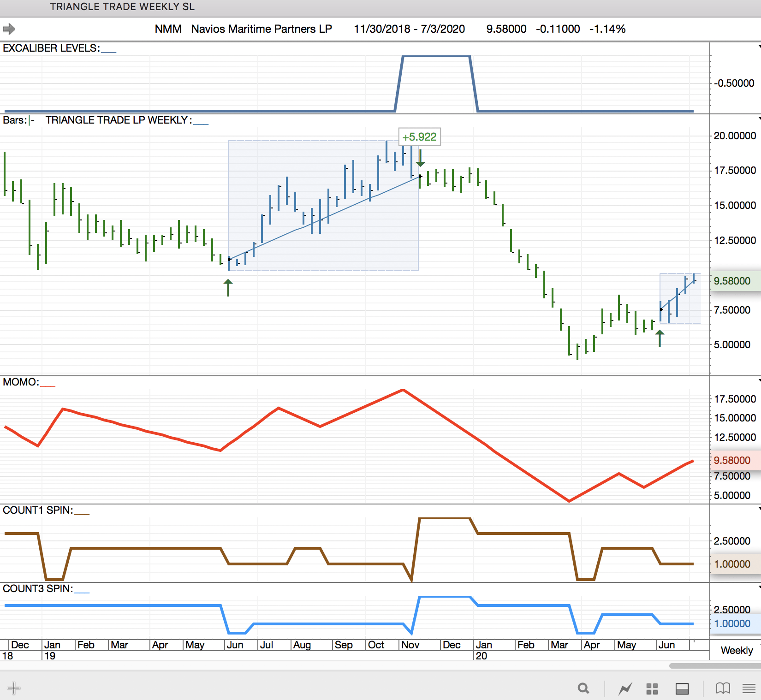
Task: Click the EXCALIBER LEVELS blue line color sample
Action: (x=109, y=52)
